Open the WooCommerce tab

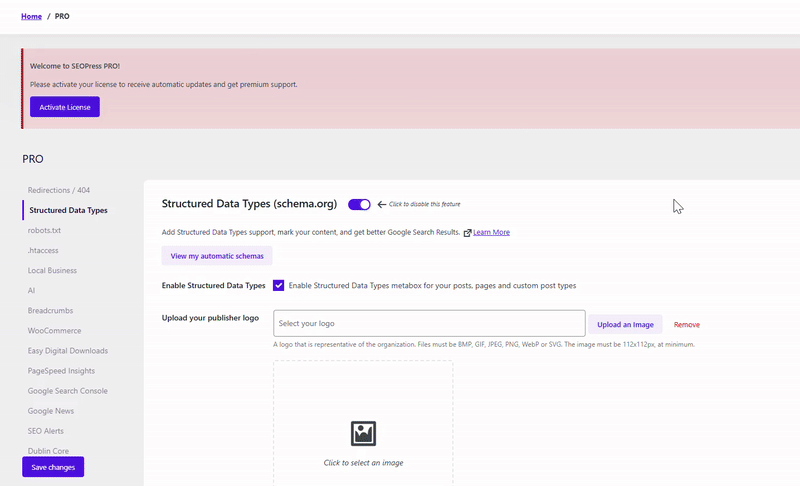[x=54, y=330]
